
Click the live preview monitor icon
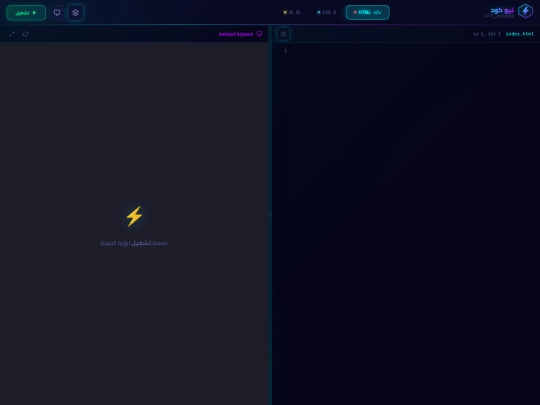click(259, 34)
